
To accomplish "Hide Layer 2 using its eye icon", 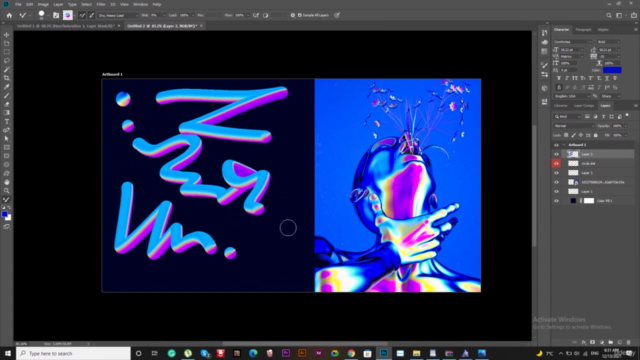I will [556, 154].
